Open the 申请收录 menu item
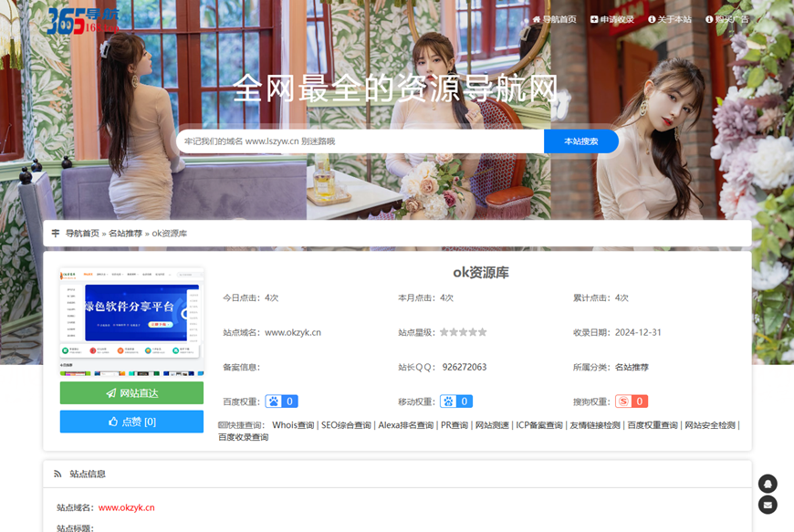Image resolution: width=794 pixels, height=532 pixels. click(x=612, y=19)
